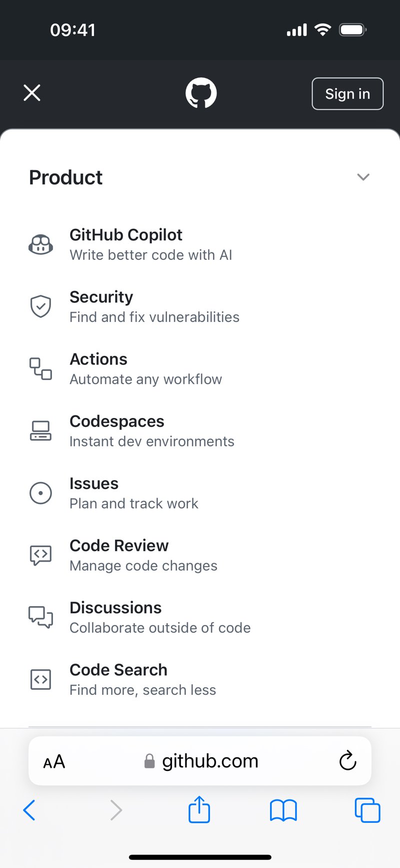Open the Safari share sheet
400x868 pixels.
(x=199, y=809)
